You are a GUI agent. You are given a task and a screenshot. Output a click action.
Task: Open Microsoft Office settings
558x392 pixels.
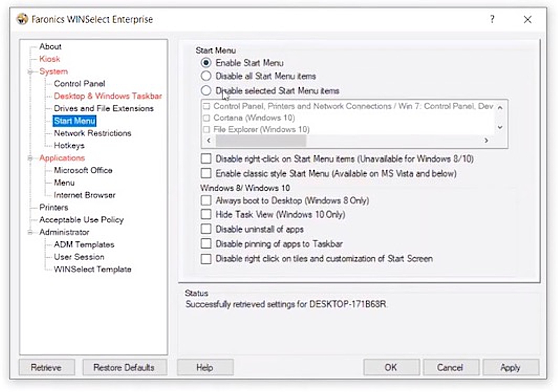(83, 170)
